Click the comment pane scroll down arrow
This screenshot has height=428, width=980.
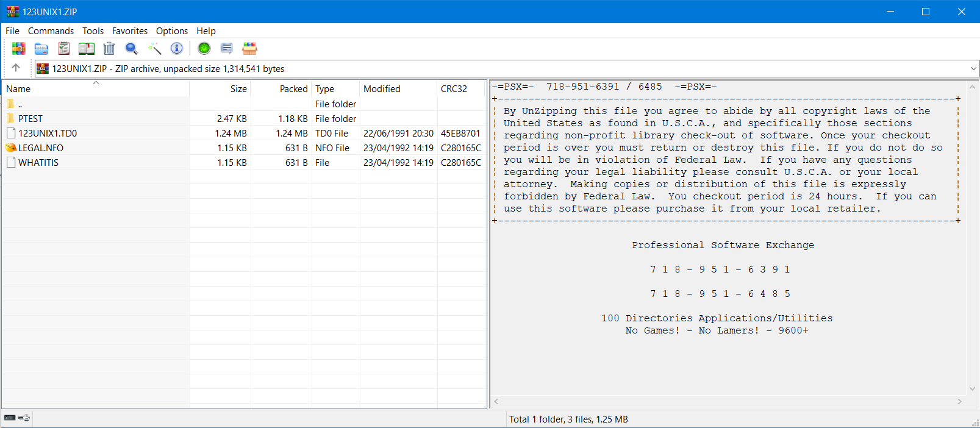click(x=973, y=388)
